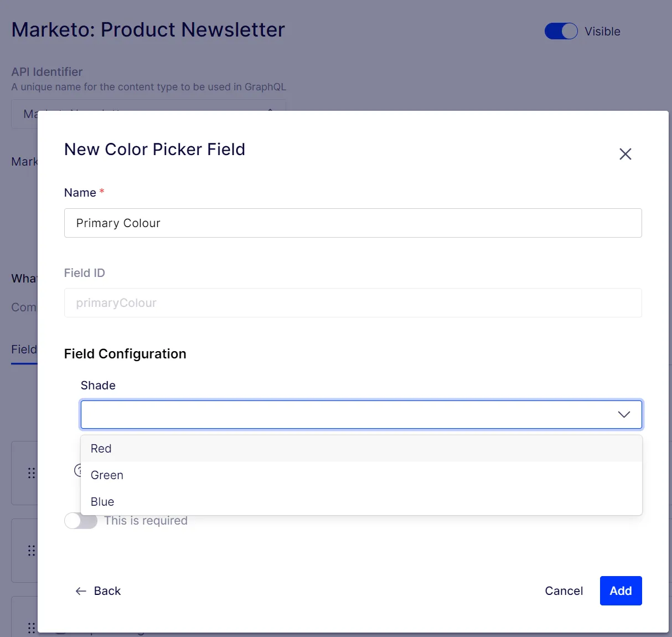Screen dimensions: 672x637
Task: Select Blue from the Shade list
Action: (x=361, y=502)
